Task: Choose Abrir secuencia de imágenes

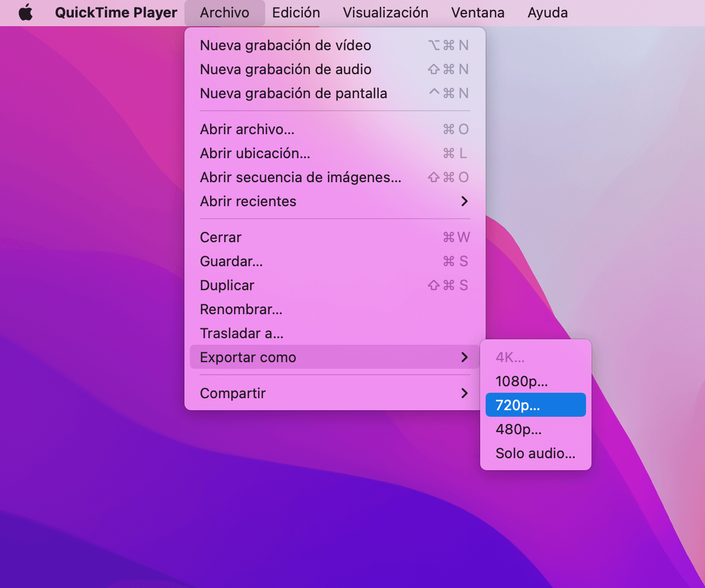Action: tap(300, 177)
